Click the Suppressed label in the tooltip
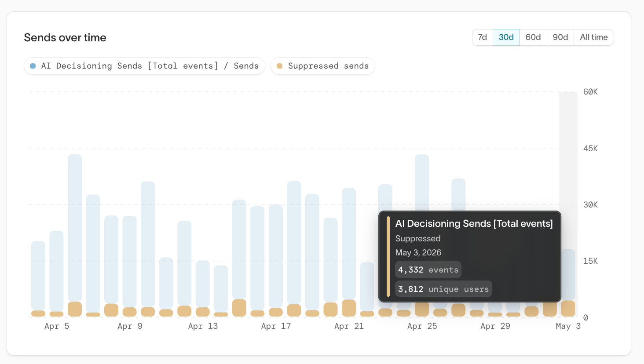The image size is (644, 364). tap(417, 238)
